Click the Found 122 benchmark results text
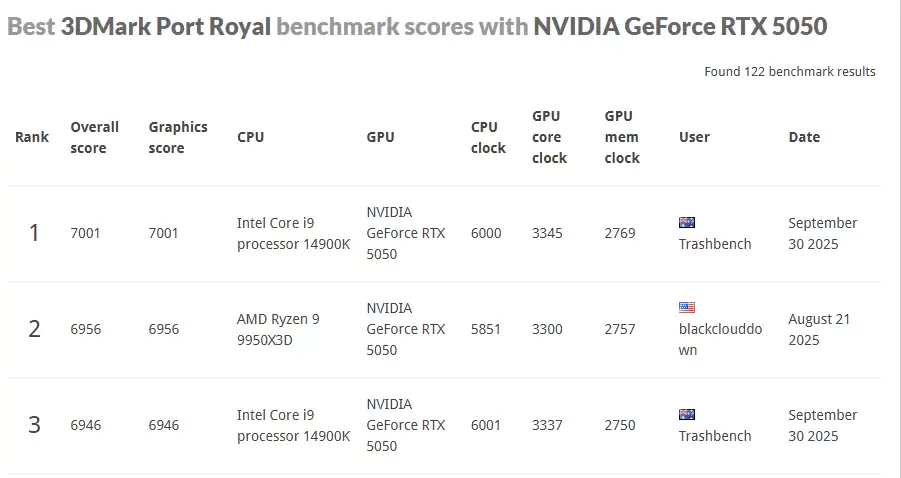Viewport: 901px width, 478px height. coord(789,71)
